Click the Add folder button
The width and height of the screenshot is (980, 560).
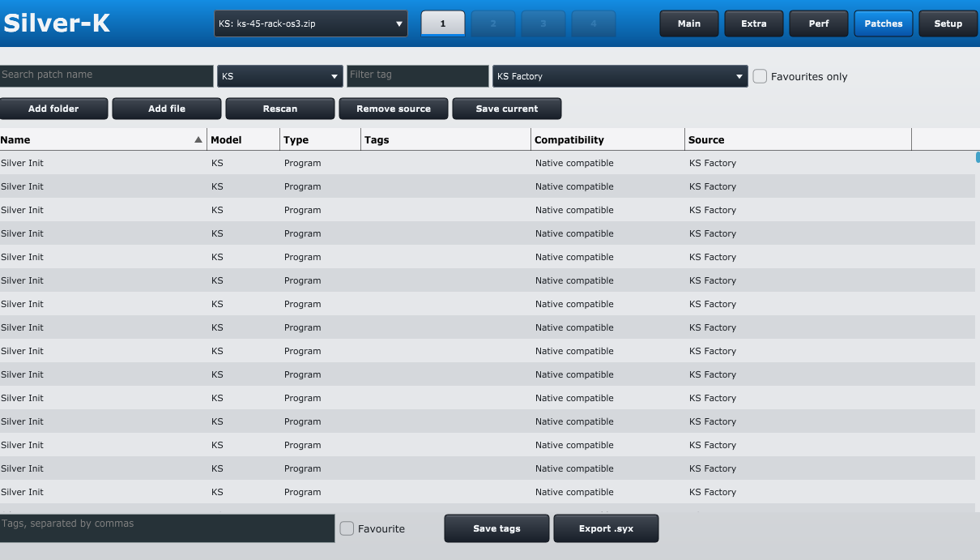[x=53, y=109]
